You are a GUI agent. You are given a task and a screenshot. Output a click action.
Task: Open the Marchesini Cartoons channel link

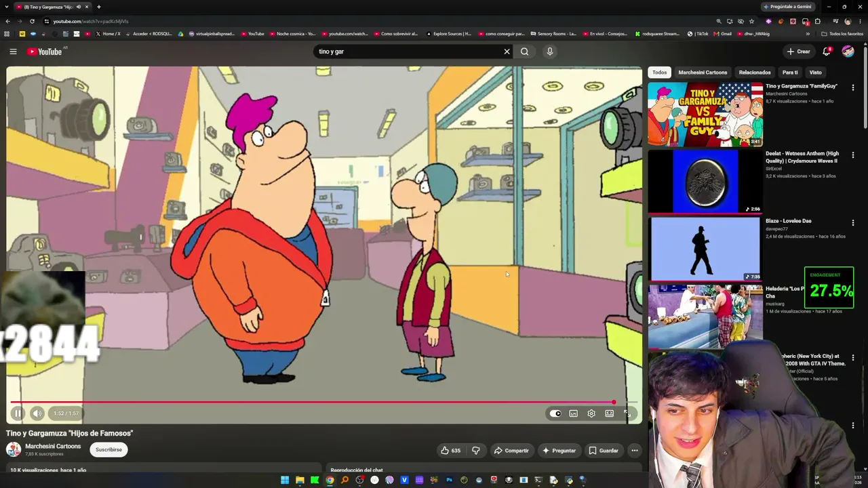[x=53, y=447]
